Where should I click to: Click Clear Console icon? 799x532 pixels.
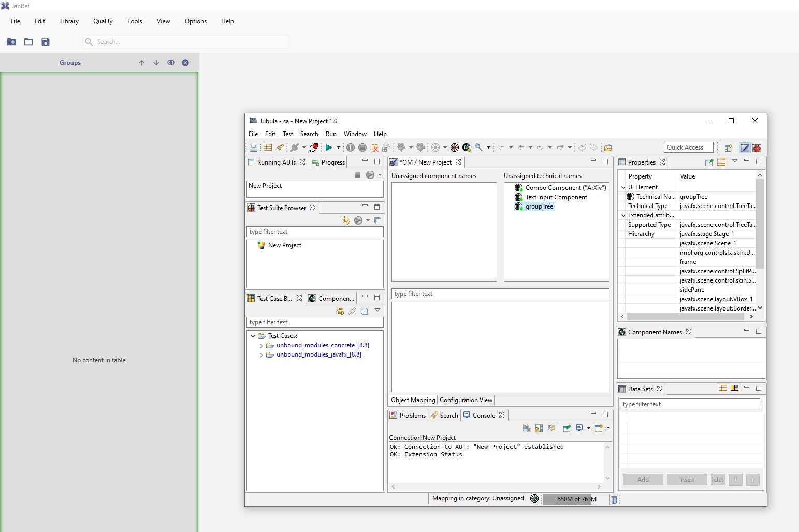click(527, 428)
